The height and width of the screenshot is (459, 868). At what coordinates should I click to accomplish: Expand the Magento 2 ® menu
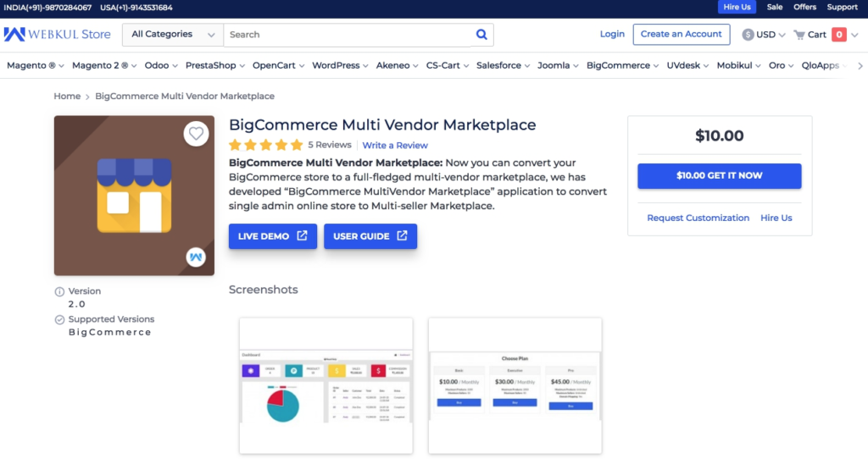pos(104,65)
